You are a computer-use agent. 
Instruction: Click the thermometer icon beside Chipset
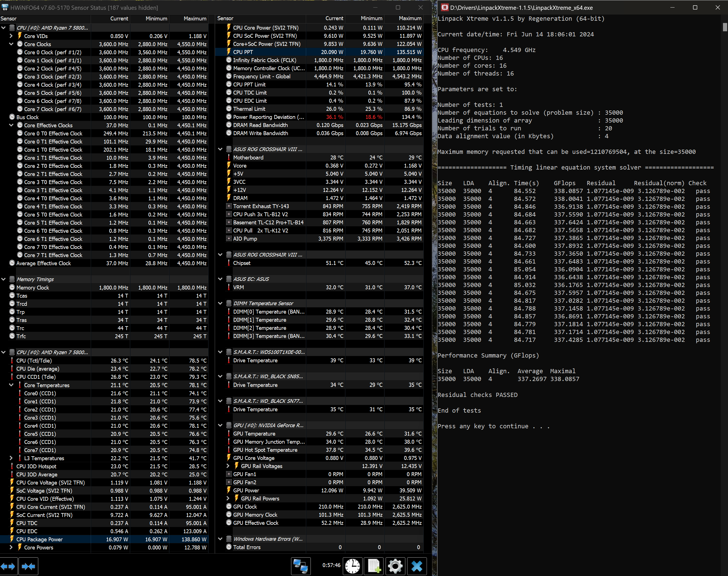pyautogui.click(x=229, y=263)
